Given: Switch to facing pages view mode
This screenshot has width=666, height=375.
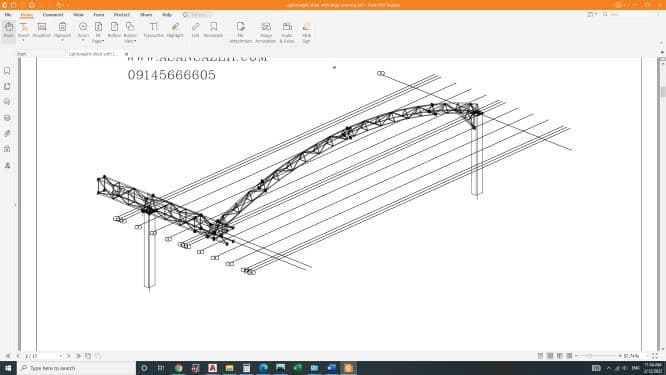Looking at the screenshot, I should click(560, 356).
